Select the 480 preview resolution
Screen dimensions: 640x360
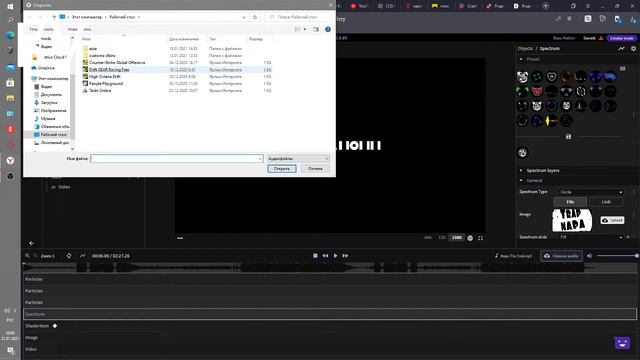428,238
